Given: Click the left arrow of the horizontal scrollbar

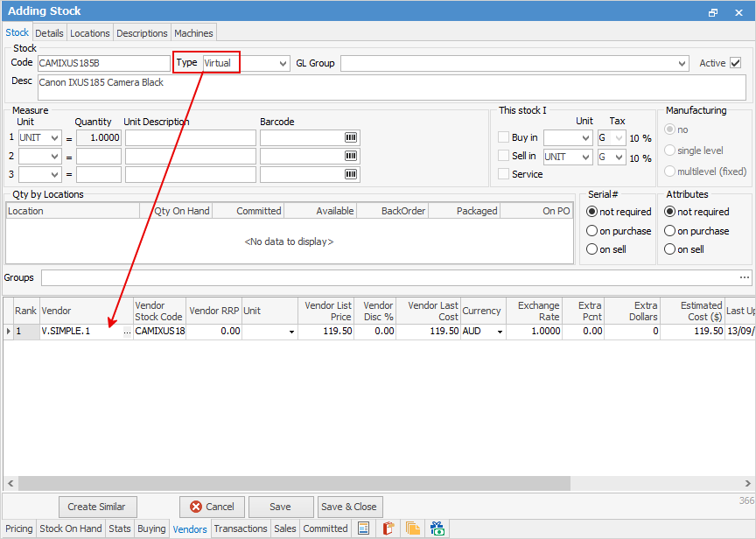Looking at the screenshot, I should pyautogui.click(x=10, y=483).
